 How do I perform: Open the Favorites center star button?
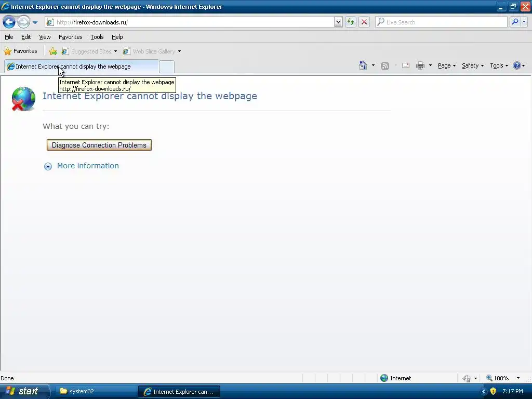coord(20,51)
